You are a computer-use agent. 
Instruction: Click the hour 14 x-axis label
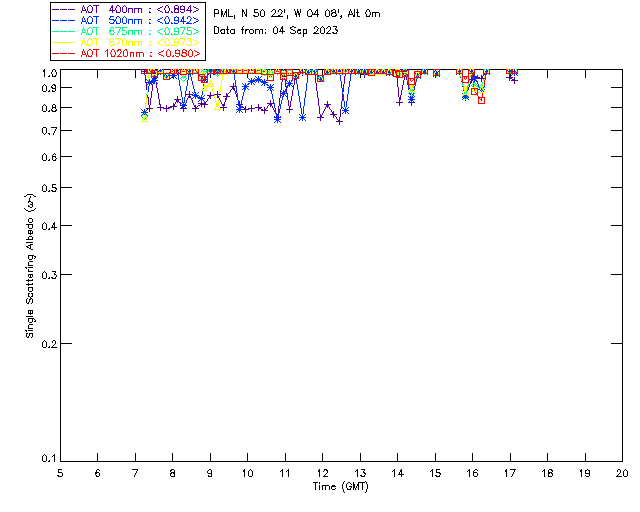pyautogui.click(x=398, y=474)
